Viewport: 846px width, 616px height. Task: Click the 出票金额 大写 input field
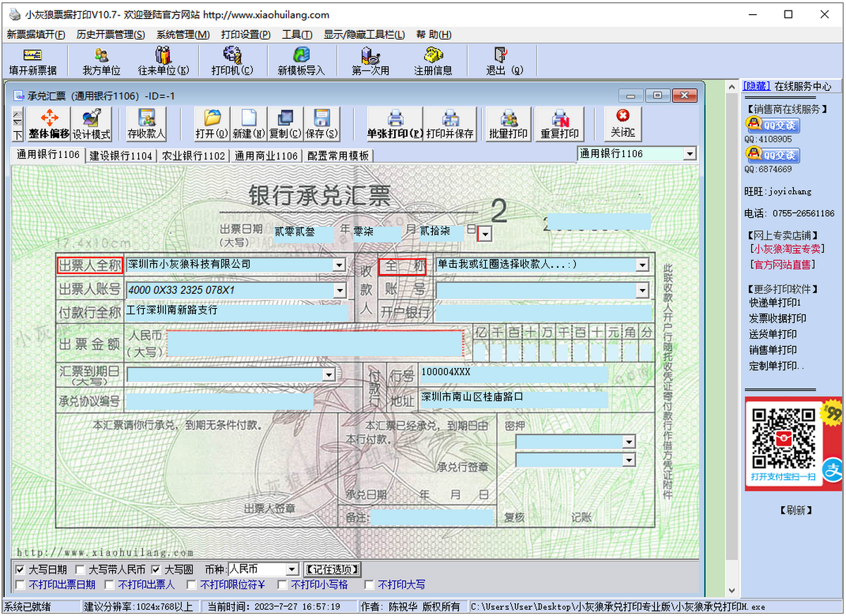(314, 343)
